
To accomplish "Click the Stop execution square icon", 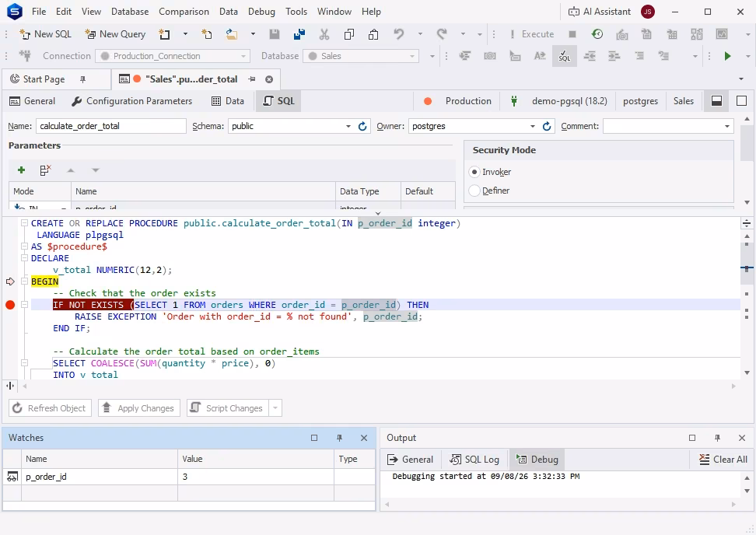I will coord(572,34).
